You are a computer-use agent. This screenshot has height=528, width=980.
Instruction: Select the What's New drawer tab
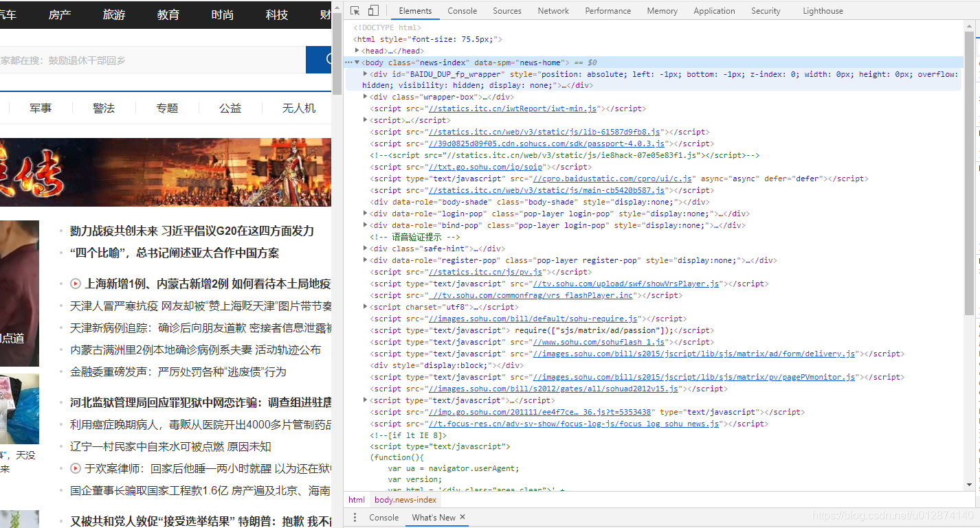[434, 518]
